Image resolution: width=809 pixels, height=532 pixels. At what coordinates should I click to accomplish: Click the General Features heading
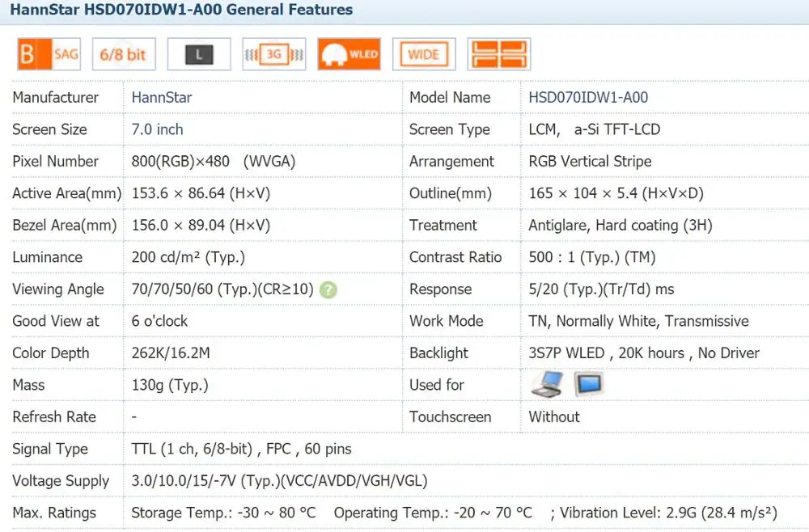tap(181, 9)
